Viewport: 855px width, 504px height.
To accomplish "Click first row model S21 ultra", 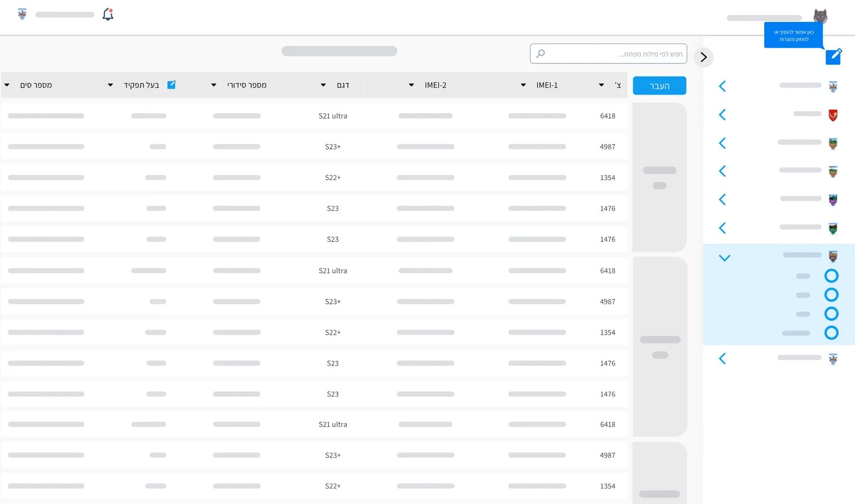I will click(333, 116).
